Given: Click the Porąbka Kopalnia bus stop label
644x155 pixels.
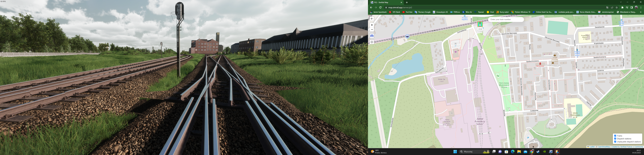Looking at the screenshot, I should [465, 19].
